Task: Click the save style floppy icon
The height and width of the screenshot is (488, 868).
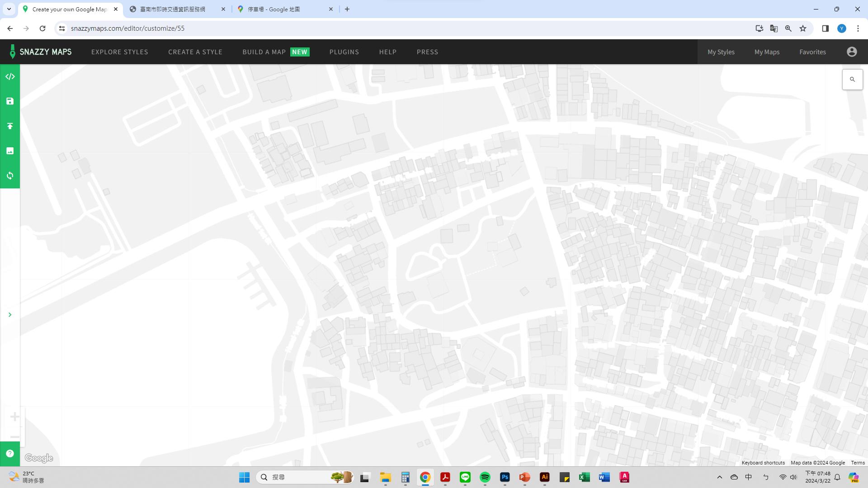Action: (10, 101)
